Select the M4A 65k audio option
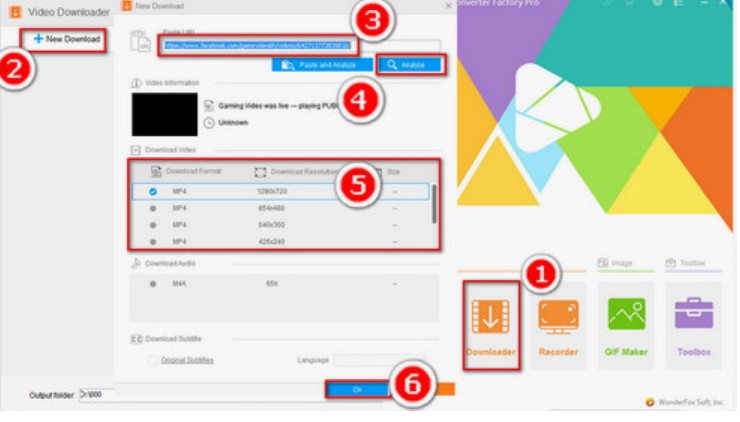Viewport: 740px width, 422px height. 283,284
